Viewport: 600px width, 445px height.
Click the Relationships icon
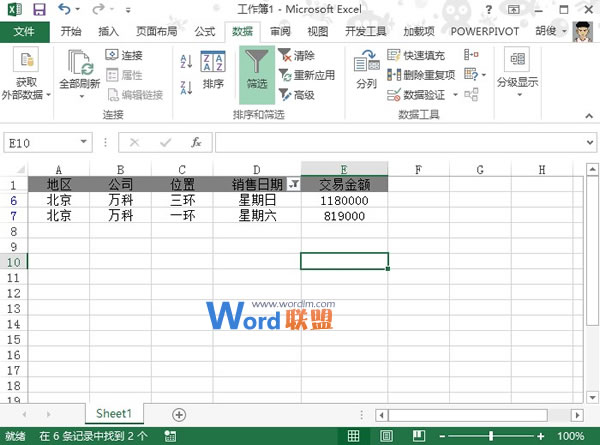(471, 95)
